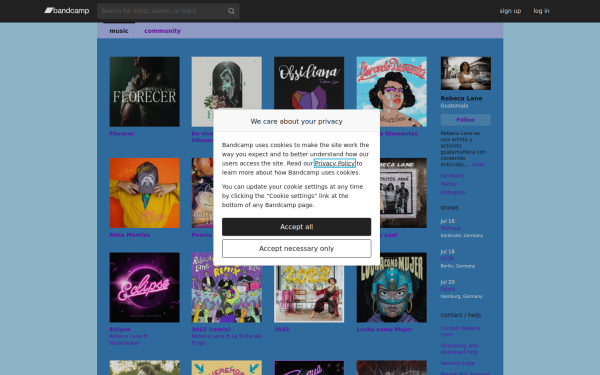Click Accept all cookies button
Image resolution: width=600 pixels, height=375 pixels.
(x=297, y=227)
